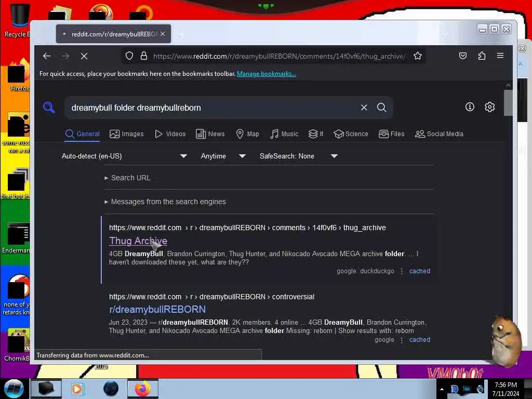
Task: Open a new tab with plus button
Action: pyautogui.click(x=182, y=34)
